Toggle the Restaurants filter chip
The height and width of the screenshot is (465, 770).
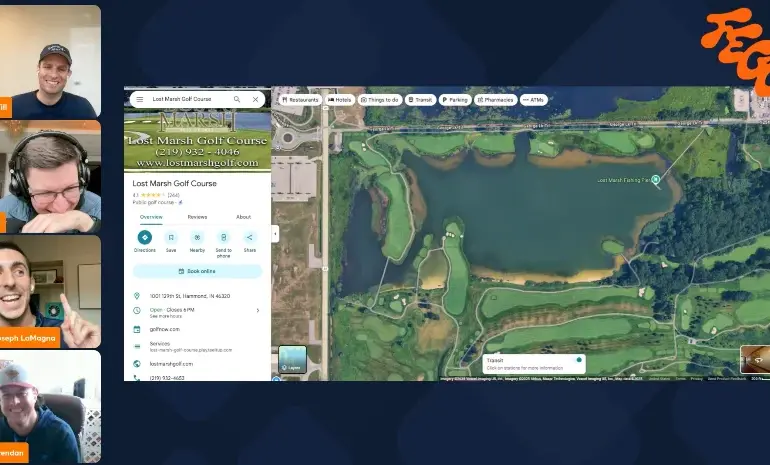point(300,100)
